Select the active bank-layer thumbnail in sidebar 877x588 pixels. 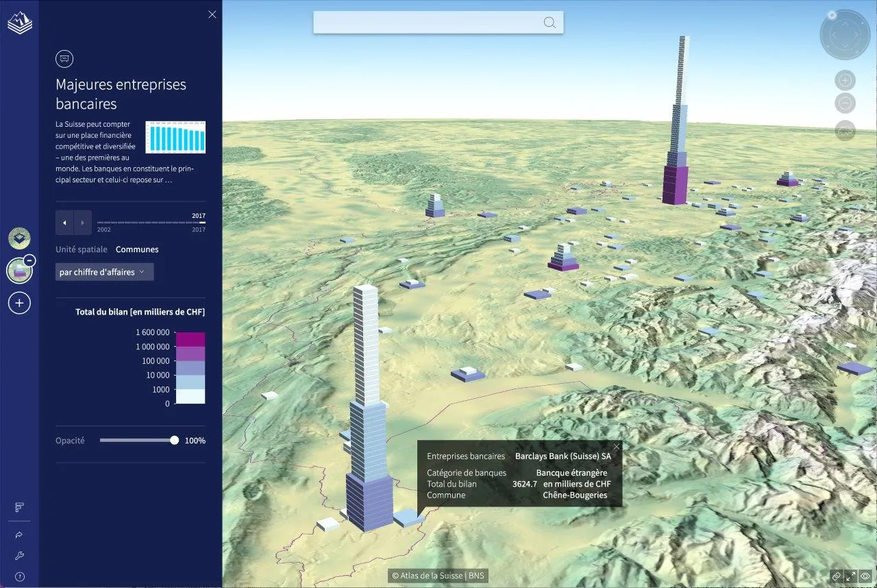[x=18, y=270]
